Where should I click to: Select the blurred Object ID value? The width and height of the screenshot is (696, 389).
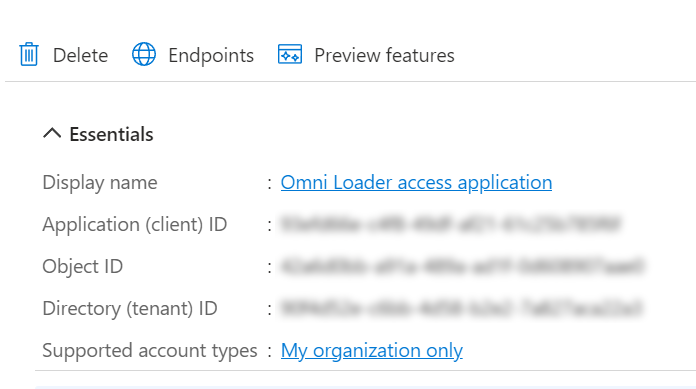462,266
